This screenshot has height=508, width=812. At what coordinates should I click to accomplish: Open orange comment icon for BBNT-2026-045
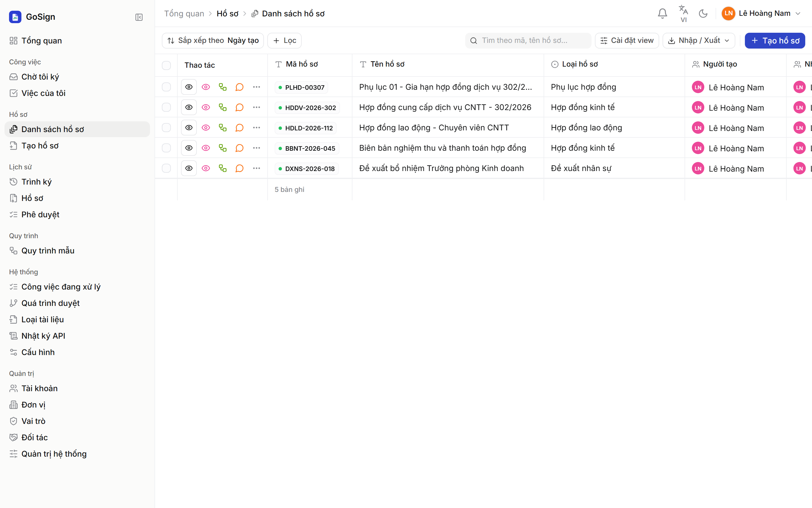239,148
